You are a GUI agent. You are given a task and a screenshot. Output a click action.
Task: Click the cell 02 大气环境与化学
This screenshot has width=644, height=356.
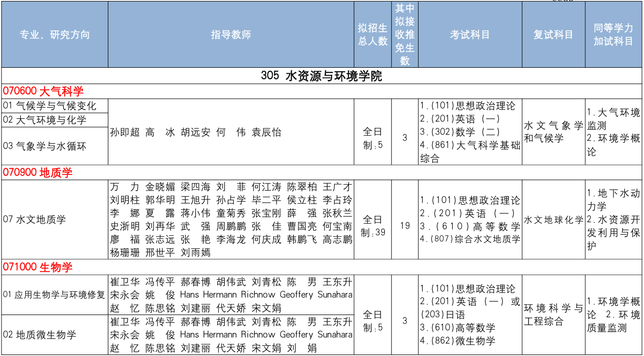(x=55, y=120)
